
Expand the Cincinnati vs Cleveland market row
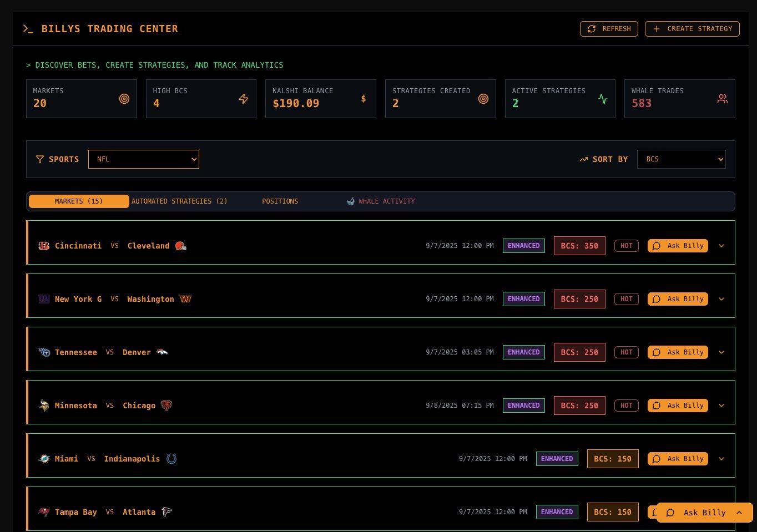(721, 246)
